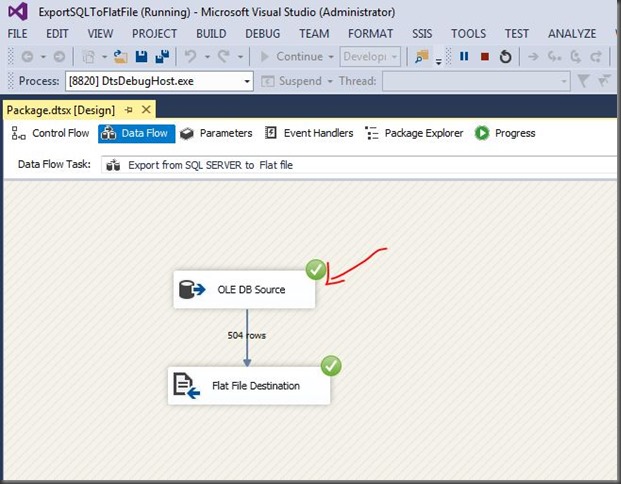The width and height of the screenshot is (621, 484).
Task: Pin the Package.dtsx tab
Action: click(x=128, y=110)
